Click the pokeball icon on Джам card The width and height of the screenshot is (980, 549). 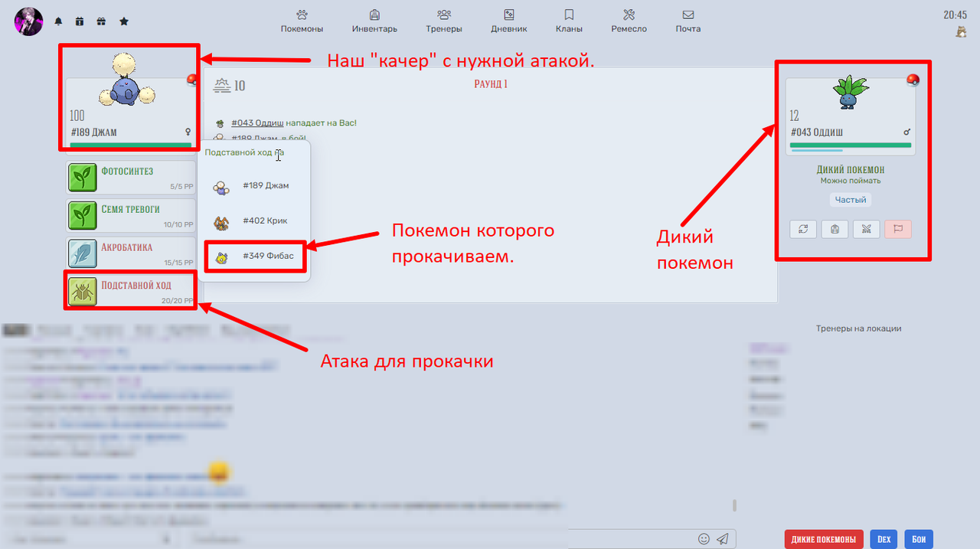pos(191,80)
